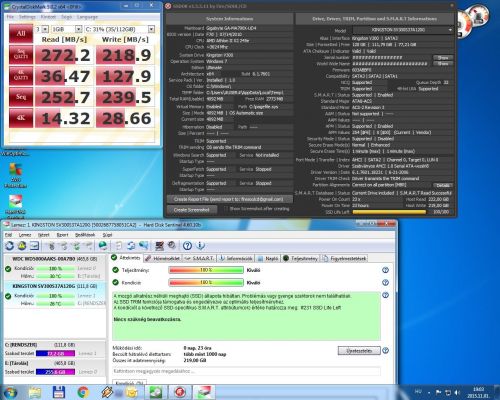The height and width of the screenshot is (400, 500).
Task: Open the Riport menu in Hard Disk Sentinel
Action: point(62,235)
